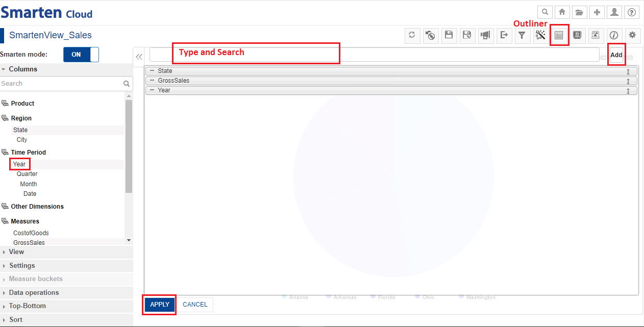Click the plus create-new icon
The width and height of the screenshot is (644, 327).
point(597,12)
